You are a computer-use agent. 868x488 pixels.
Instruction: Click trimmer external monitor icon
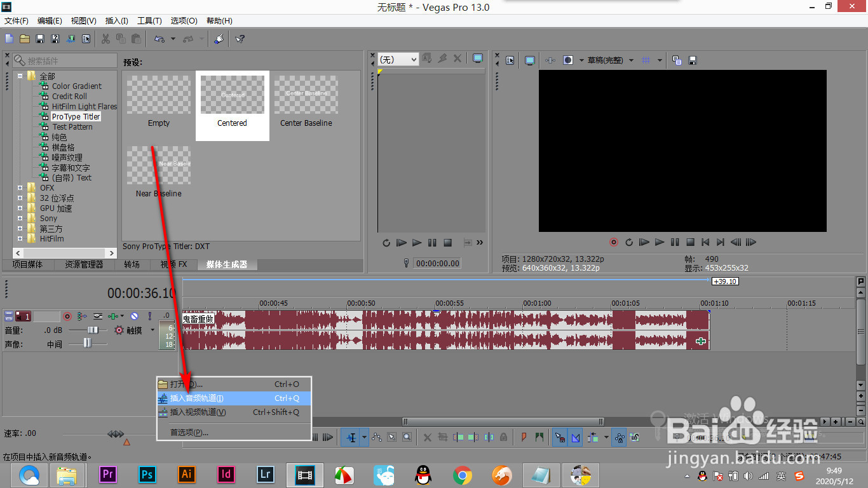pyautogui.click(x=478, y=59)
